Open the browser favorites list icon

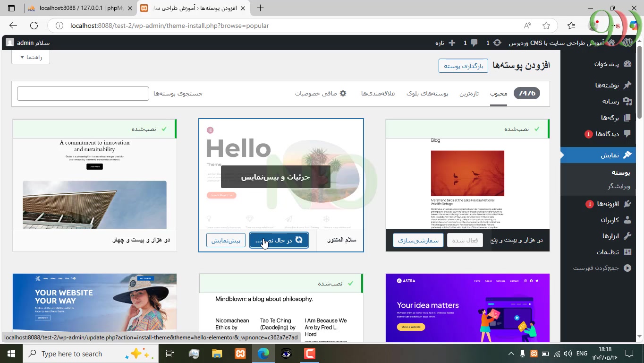(x=571, y=26)
